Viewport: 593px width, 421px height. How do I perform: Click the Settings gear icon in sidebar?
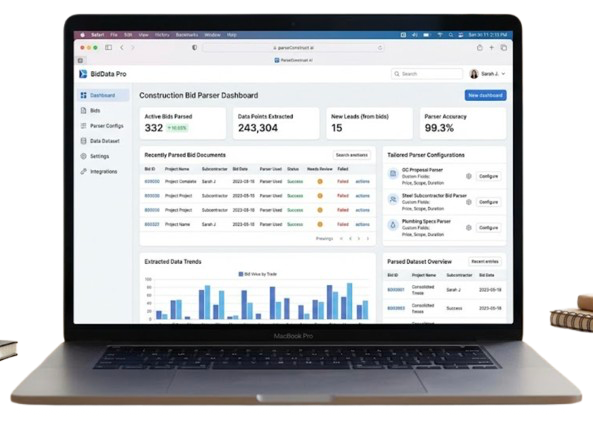pos(84,156)
